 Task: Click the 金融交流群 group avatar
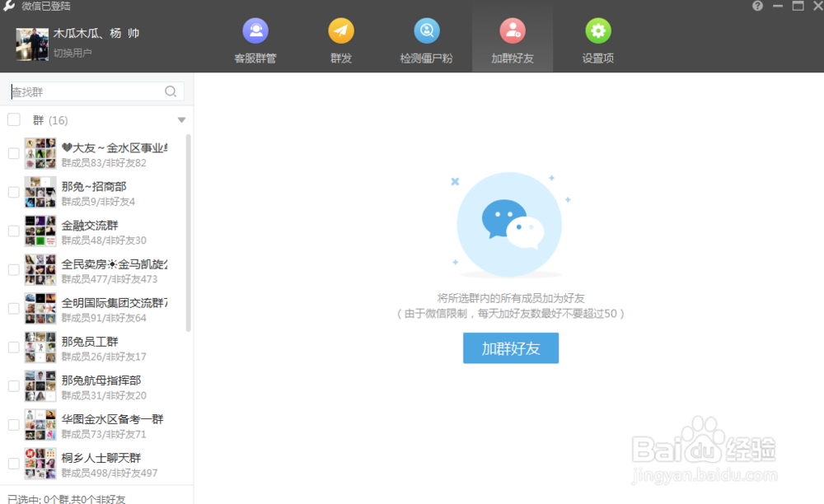(x=40, y=231)
